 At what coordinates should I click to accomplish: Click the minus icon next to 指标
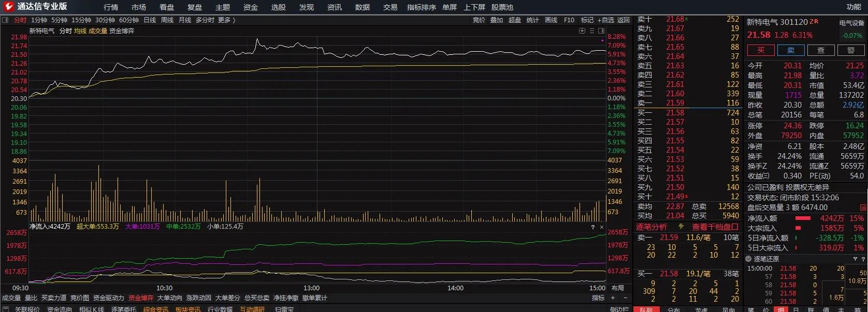click(x=625, y=298)
